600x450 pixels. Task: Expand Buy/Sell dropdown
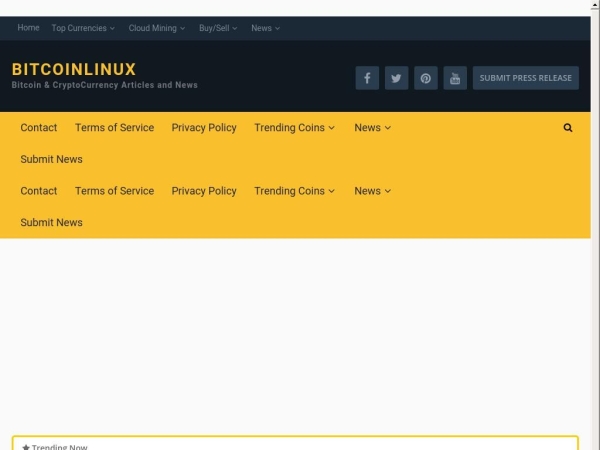click(218, 28)
